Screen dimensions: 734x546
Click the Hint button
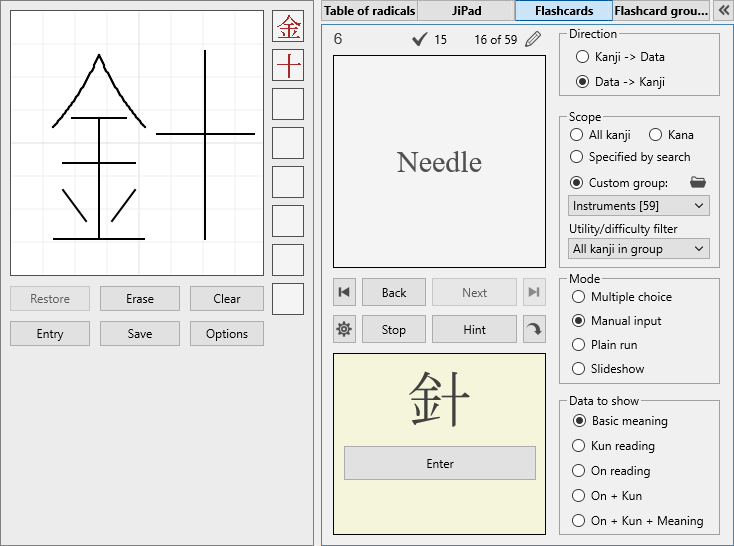click(474, 329)
